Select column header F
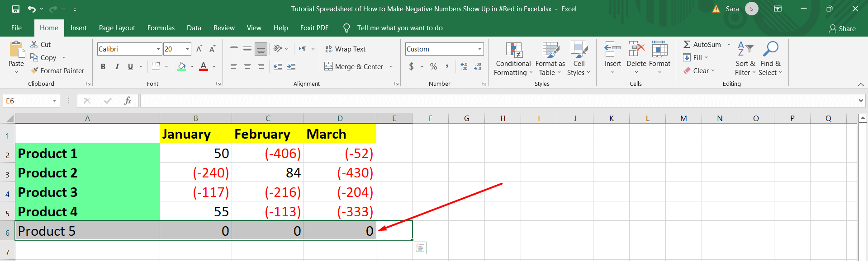Viewport: 868px width, 261px height. [431, 118]
